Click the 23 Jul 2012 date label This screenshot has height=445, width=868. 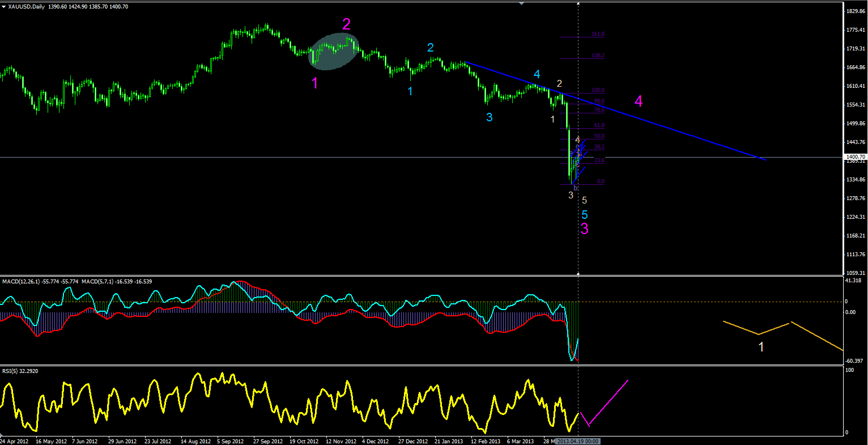click(x=158, y=441)
